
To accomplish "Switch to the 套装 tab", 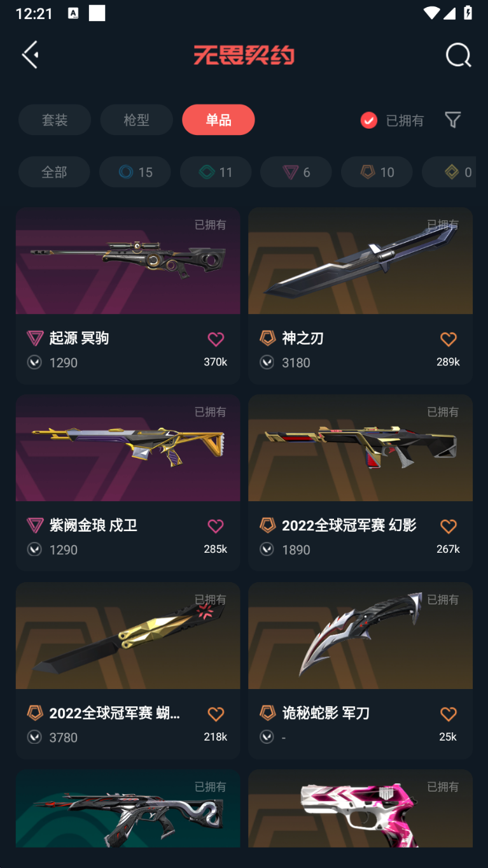I will click(x=55, y=120).
